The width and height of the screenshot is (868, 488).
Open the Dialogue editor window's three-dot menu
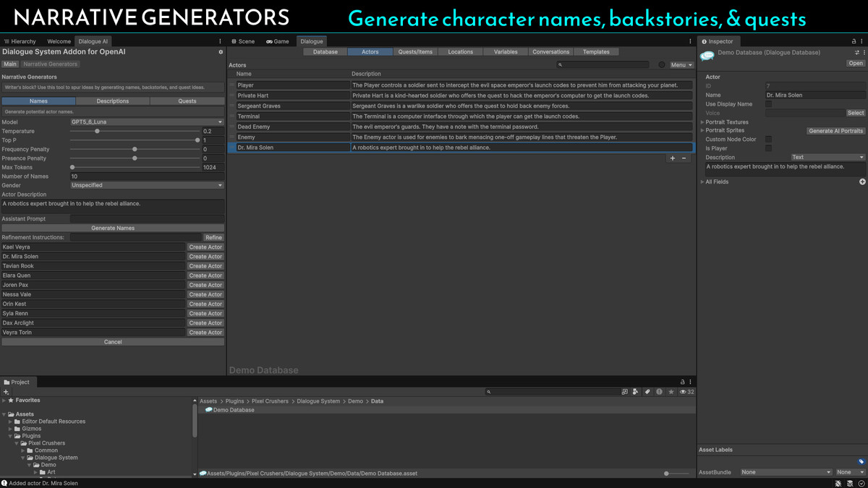point(690,41)
